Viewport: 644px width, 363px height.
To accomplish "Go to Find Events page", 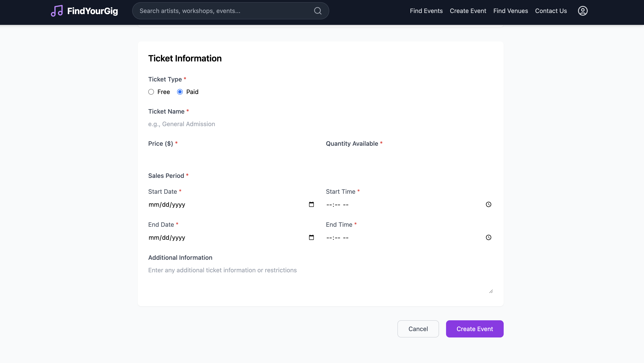I will pyautogui.click(x=426, y=11).
